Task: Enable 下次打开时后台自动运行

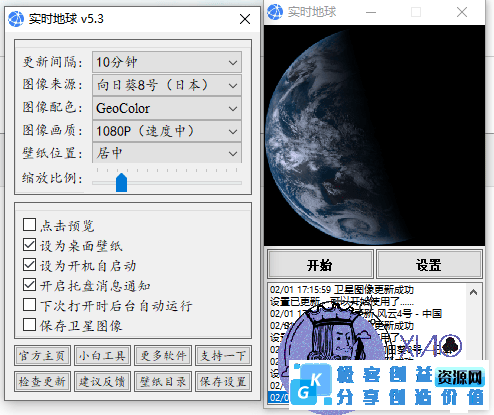Action: point(30,305)
